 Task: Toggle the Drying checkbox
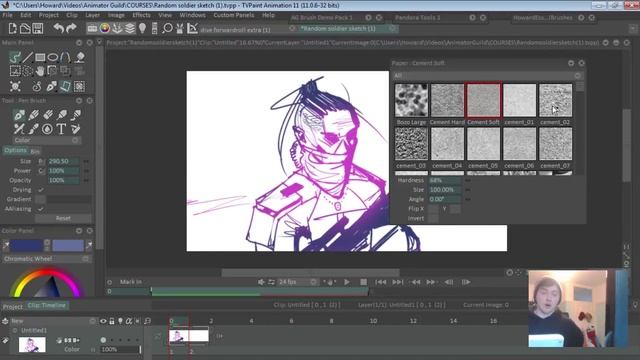tap(40, 190)
